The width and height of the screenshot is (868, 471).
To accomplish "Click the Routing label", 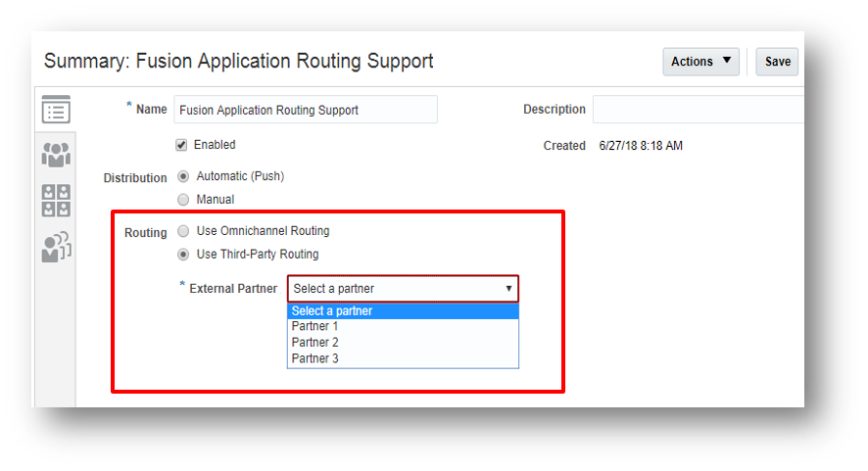I will [x=146, y=233].
